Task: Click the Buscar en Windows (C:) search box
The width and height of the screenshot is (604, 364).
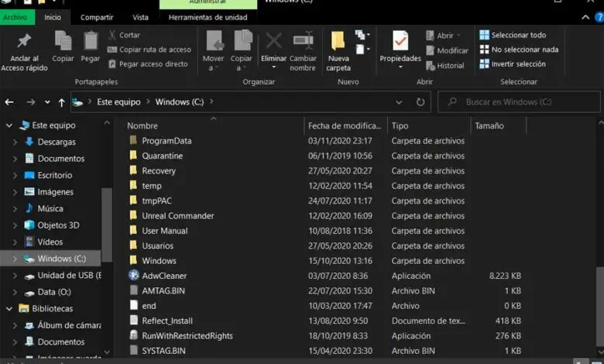Action: click(x=519, y=102)
